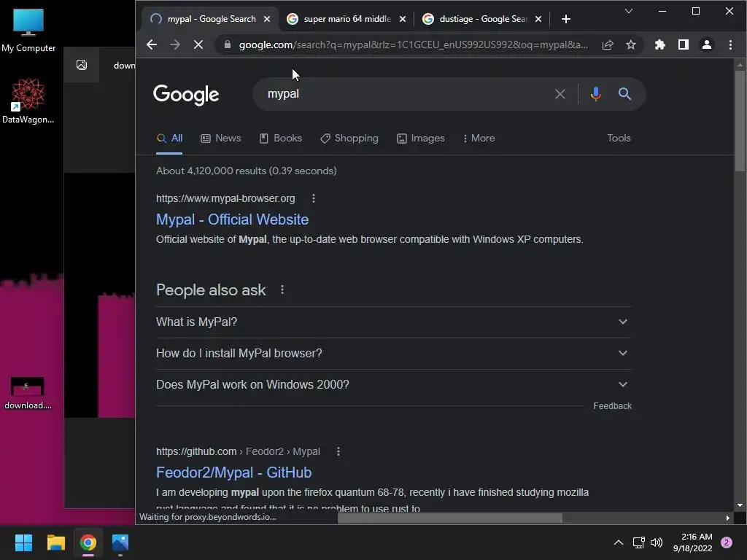Open Feodor2/Mypal - GitHub result
Image resolution: width=747 pixels, height=560 pixels.
(x=234, y=472)
